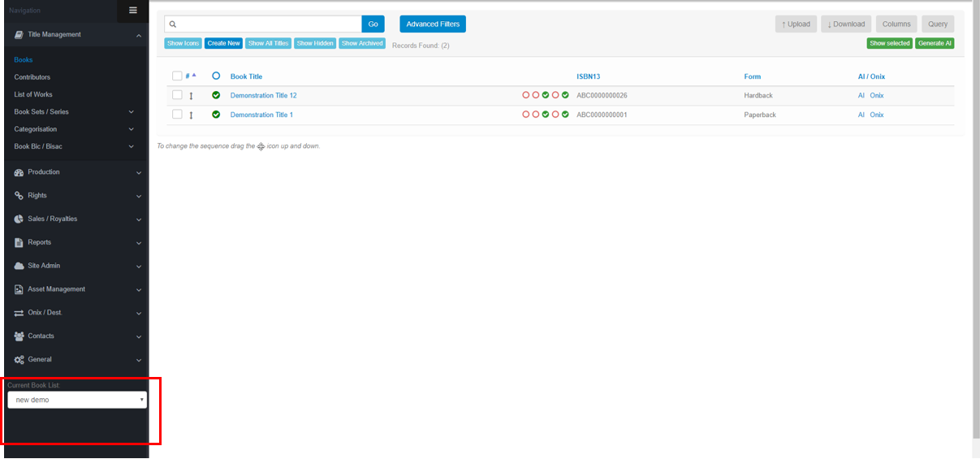The height and width of the screenshot is (459, 980).
Task: Tick the checkbox for Demonstration Title 1
Action: (x=177, y=115)
